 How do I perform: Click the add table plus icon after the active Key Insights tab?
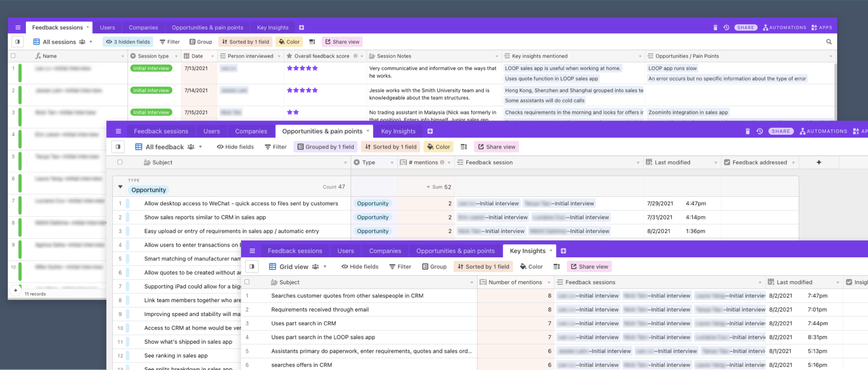pyautogui.click(x=564, y=251)
